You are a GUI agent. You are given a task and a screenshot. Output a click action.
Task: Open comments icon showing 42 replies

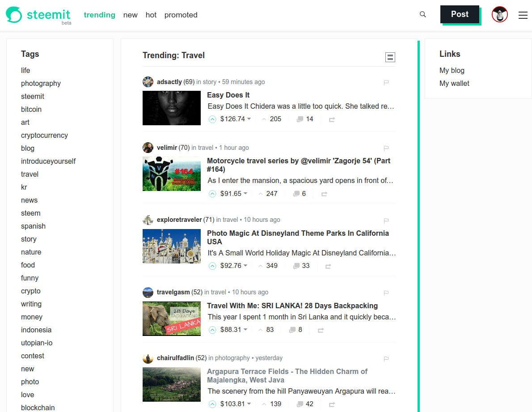point(300,404)
